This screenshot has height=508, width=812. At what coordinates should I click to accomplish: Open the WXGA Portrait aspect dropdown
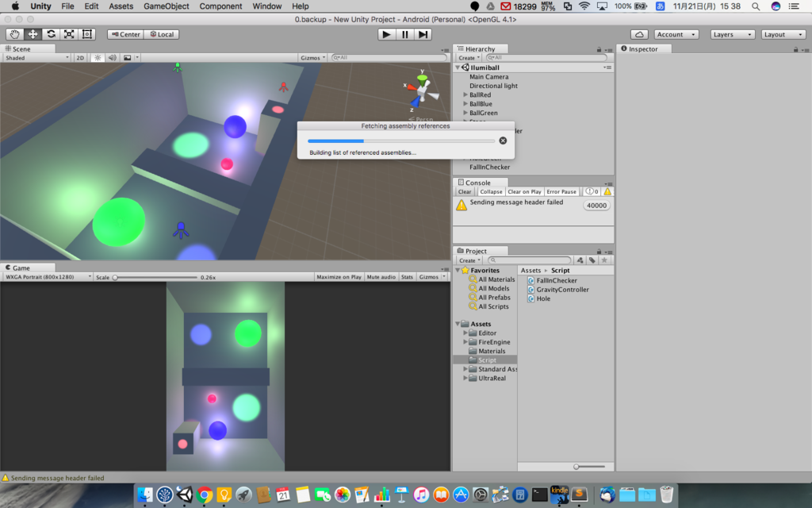[48, 277]
